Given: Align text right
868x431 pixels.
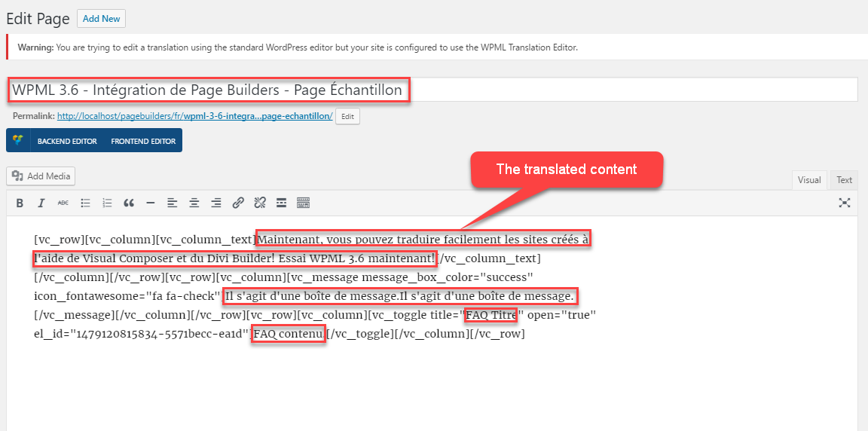Looking at the screenshot, I should tap(216, 203).
